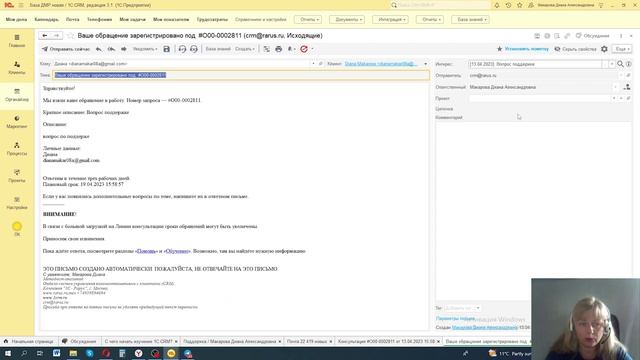This screenshot has width=640, height=360.
Task: Click the info icon beside the Интерес field
Action: tap(629, 64)
